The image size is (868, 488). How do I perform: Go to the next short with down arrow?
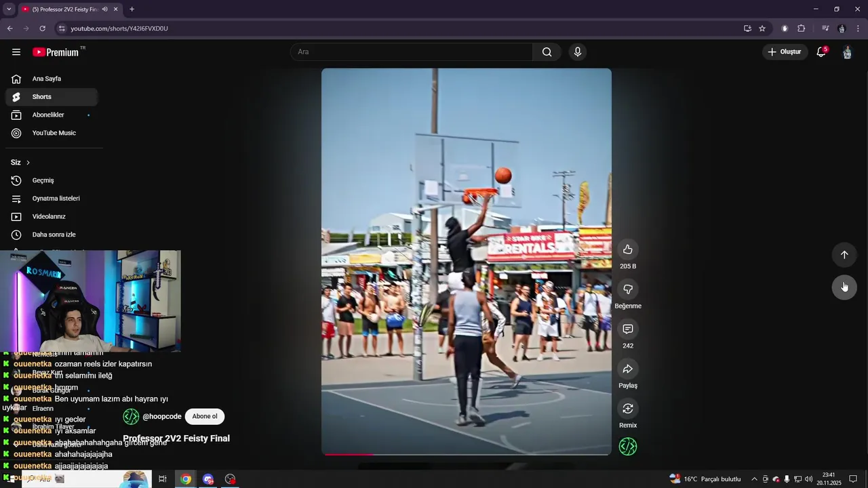point(844,287)
